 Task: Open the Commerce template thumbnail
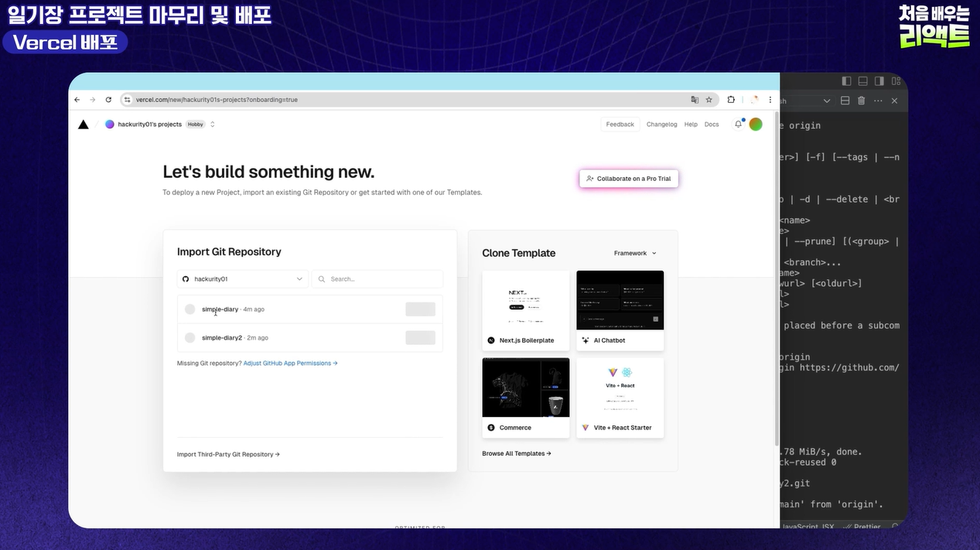(526, 388)
